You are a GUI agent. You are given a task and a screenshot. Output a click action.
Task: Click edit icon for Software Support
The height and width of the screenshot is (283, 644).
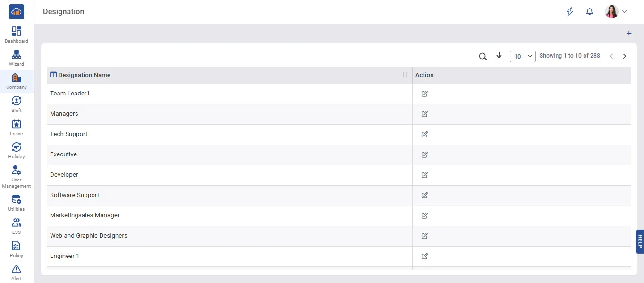click(424, 196)
